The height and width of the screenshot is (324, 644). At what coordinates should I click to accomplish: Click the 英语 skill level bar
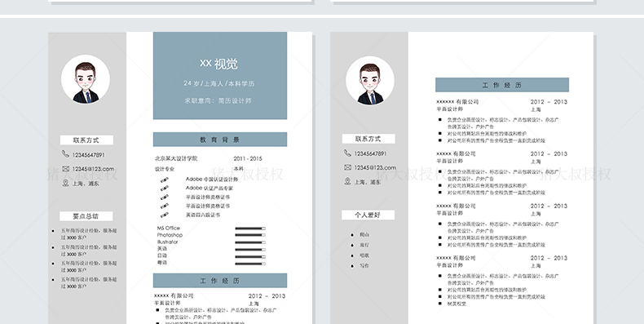(250, 249)
